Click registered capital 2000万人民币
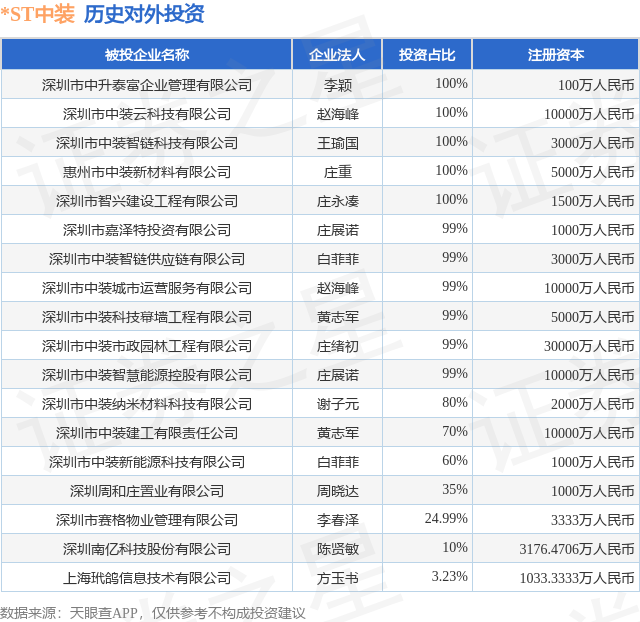640x622 pixels. pos(593,404)
